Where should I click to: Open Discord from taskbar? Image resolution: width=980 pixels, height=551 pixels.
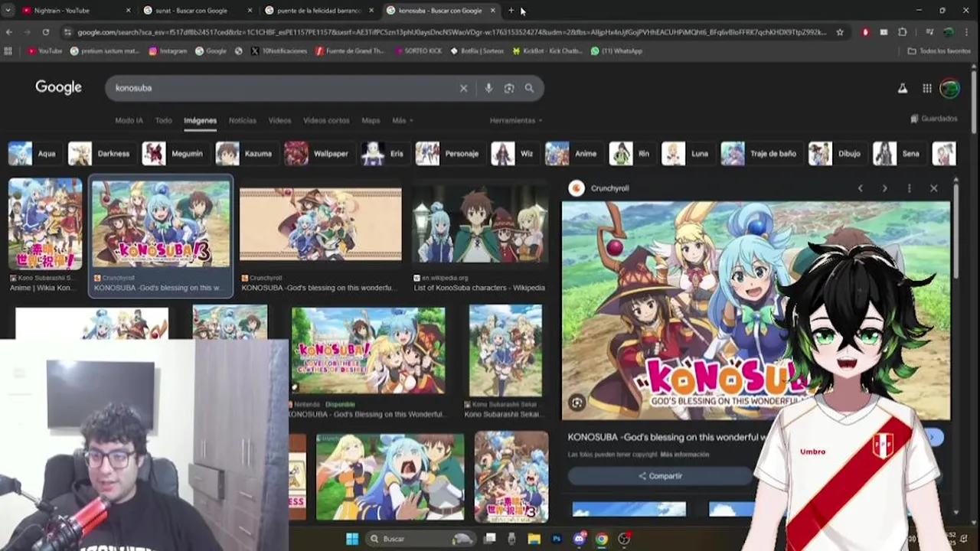[579, 539]
